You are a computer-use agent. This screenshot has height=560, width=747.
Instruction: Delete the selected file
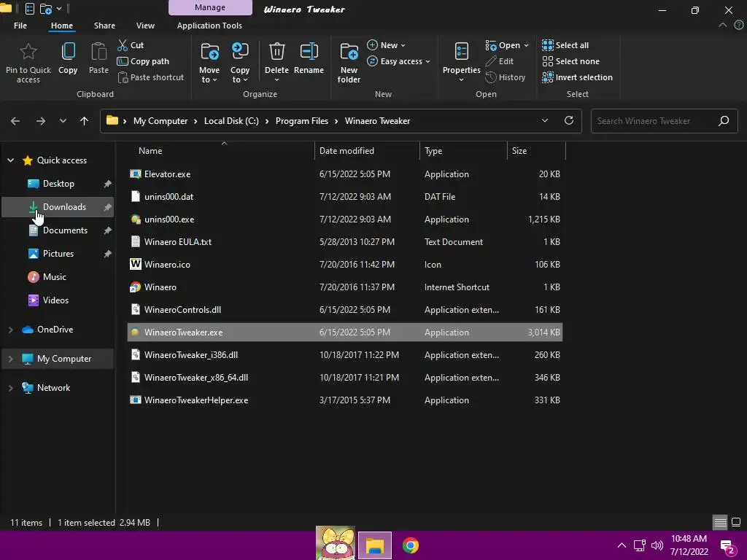(276, 60)
